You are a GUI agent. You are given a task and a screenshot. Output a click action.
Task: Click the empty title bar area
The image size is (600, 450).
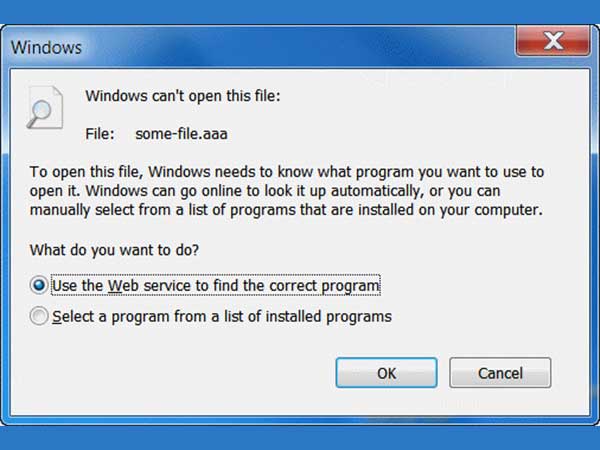click(298, 47)
